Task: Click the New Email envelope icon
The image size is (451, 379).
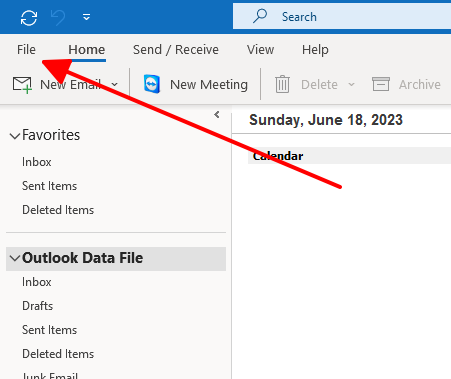Action: coord(22,85)
